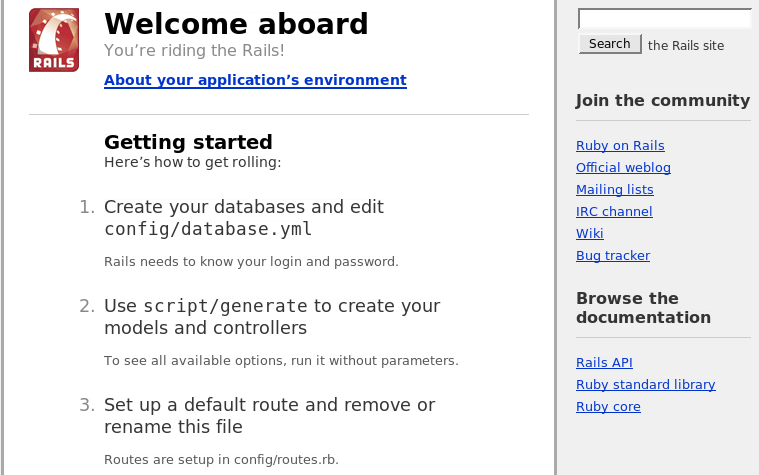Visit the Mailing lists link
This screenshot has height=475, width=759.
[x=615, y=189]
